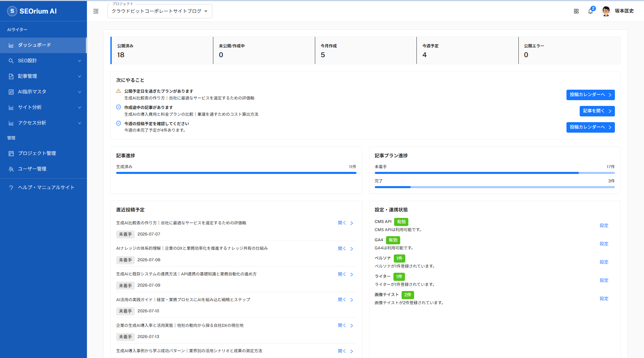Click the 2件 badge for 画像テイスト

408,295
